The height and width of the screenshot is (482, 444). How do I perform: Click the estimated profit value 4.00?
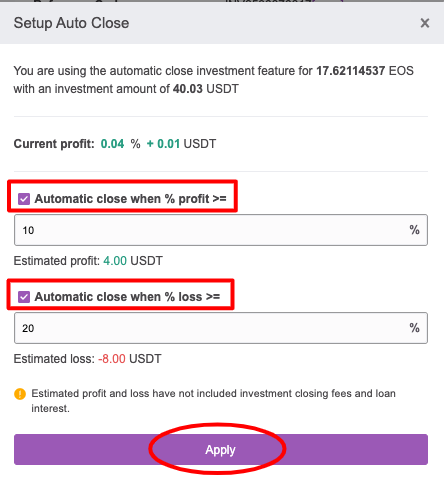coord(115,261)
